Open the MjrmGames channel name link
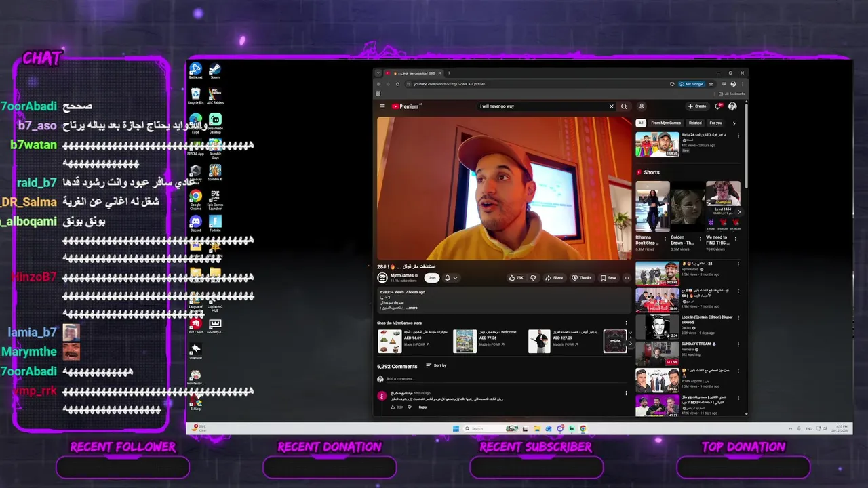 coord(403,276)
